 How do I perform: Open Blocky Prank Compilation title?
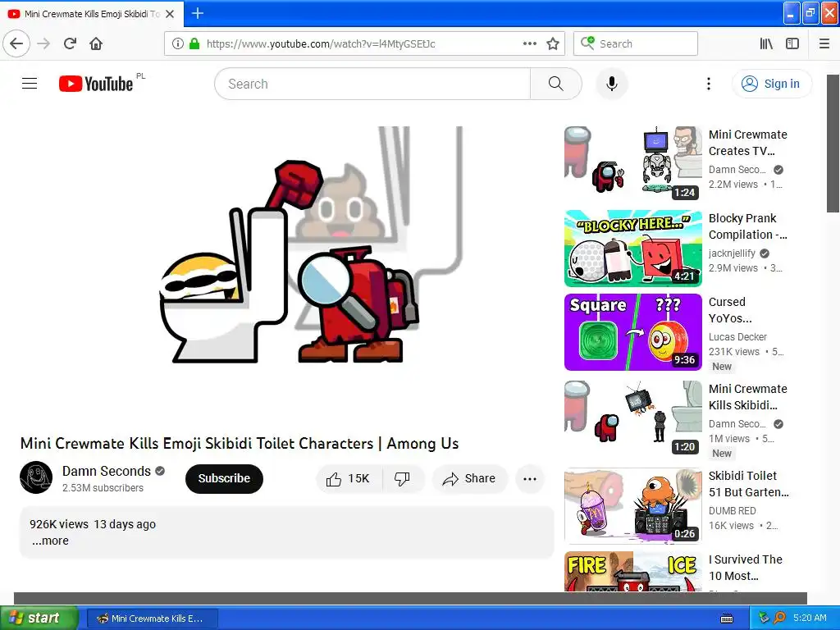click(x=748, y=226)
